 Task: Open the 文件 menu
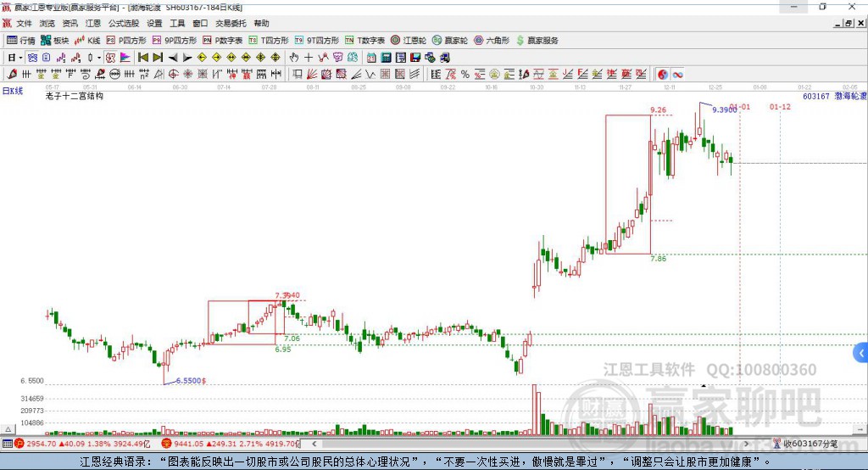click(24, 23)
